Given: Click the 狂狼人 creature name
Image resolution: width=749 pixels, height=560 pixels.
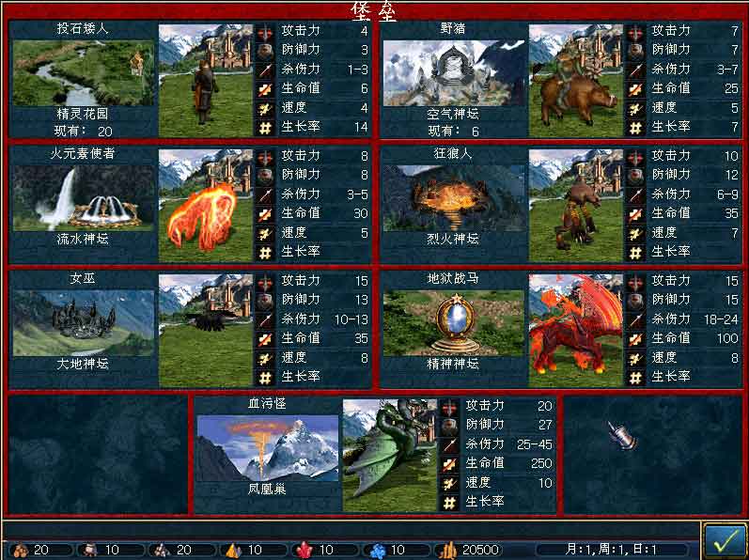Looking at the screenshot, I should (453, 154).
